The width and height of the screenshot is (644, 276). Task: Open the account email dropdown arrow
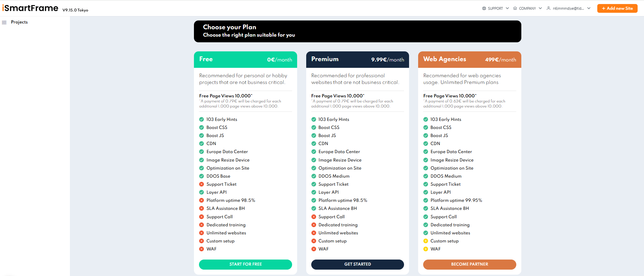(x=589, y=8)
